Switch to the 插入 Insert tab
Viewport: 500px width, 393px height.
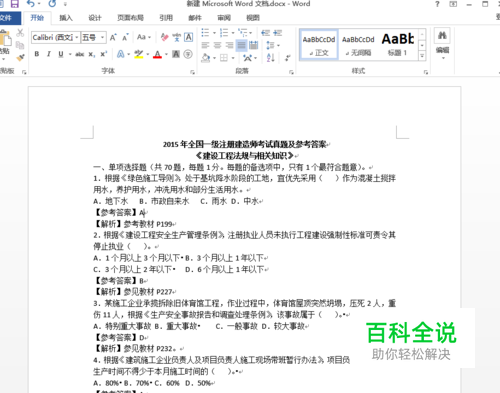point(66,18)
